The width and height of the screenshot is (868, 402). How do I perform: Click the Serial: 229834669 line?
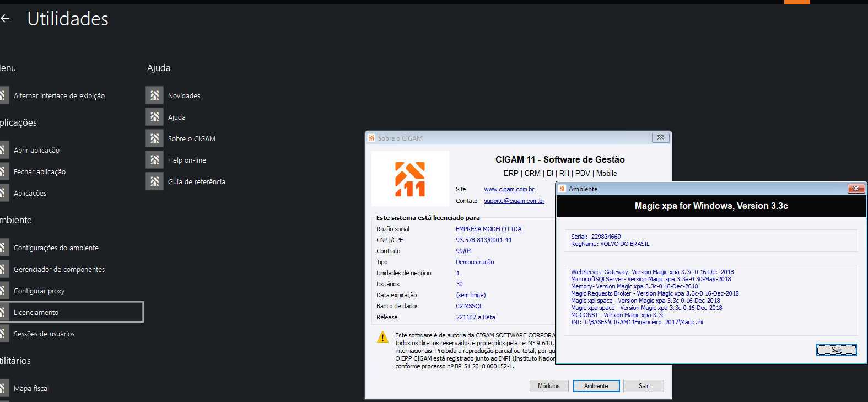tap(596, 237)
